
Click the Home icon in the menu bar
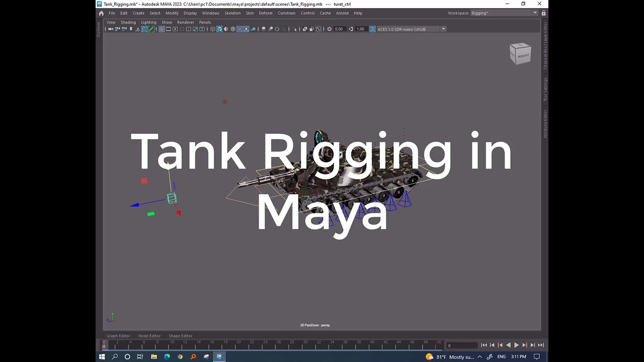[101, 13]
